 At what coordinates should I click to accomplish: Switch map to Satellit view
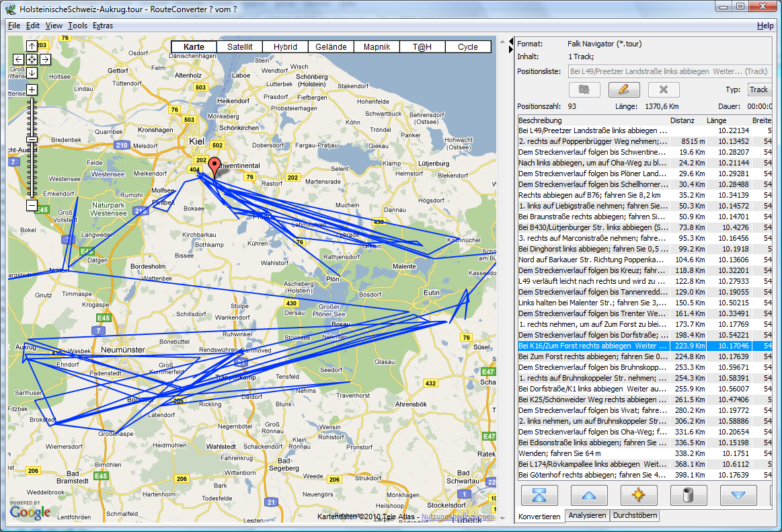click(239, 47)
